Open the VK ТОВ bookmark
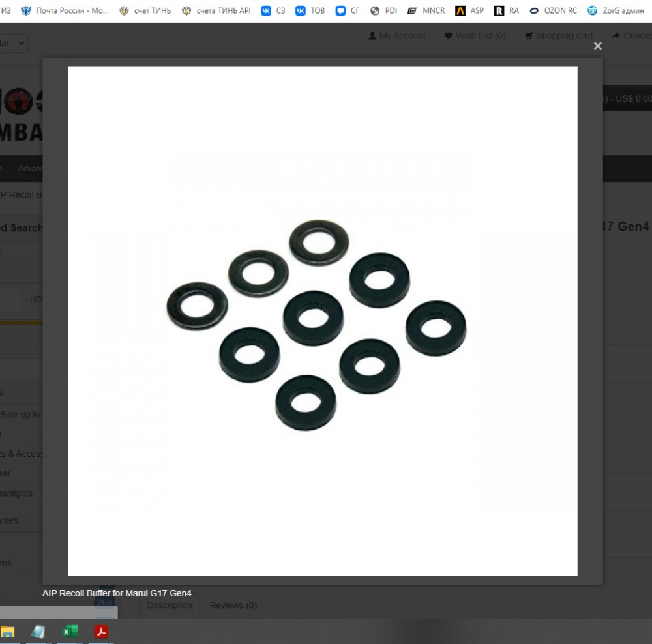This screenshot has height=644, width=652. point(310,11)
